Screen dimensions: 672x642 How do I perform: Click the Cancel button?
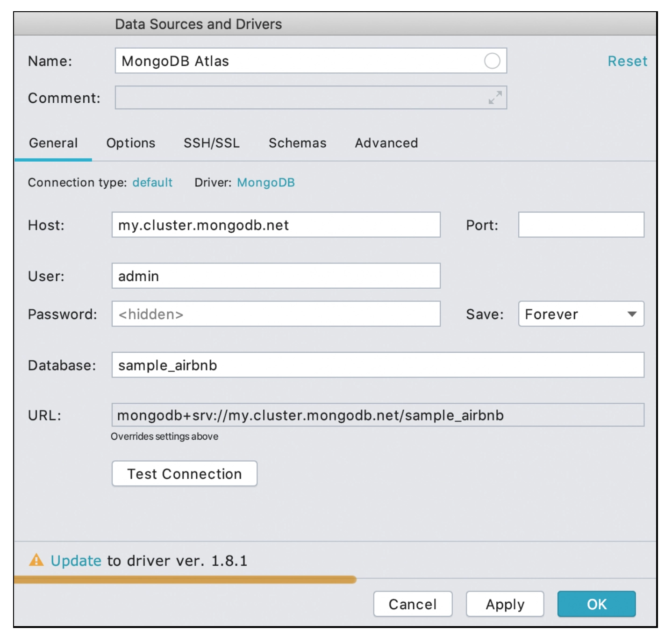click(x=413, y=604)
